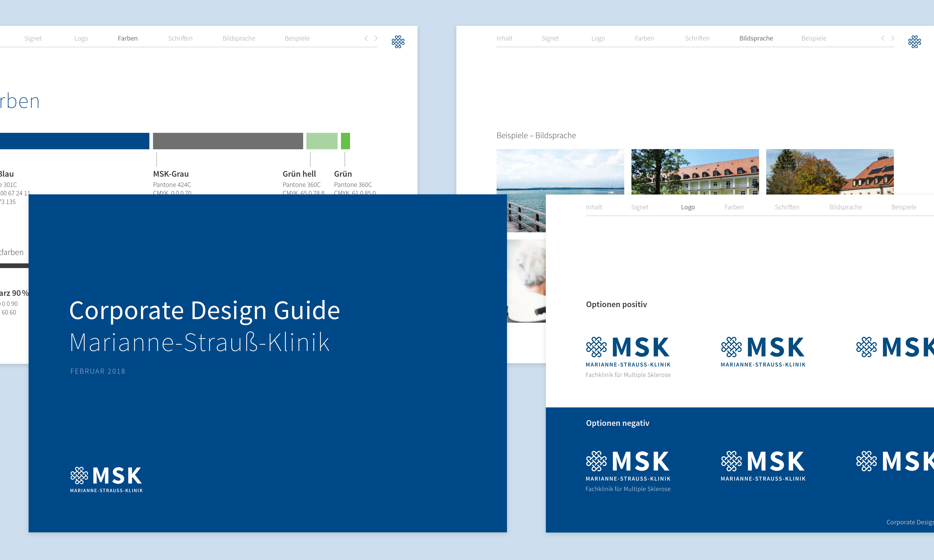This screenshot has height=560, width=934.
Task: Go to next page on Farben slide
Action: 376,38
